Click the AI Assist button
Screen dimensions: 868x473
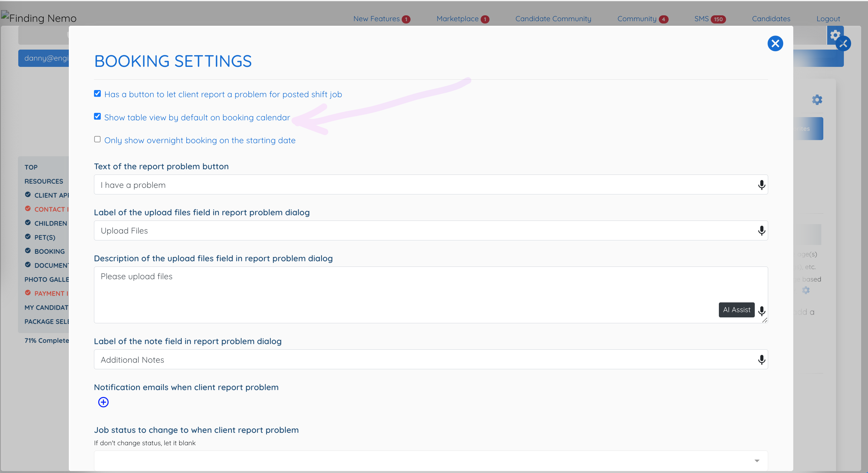[x=736, y=310]
